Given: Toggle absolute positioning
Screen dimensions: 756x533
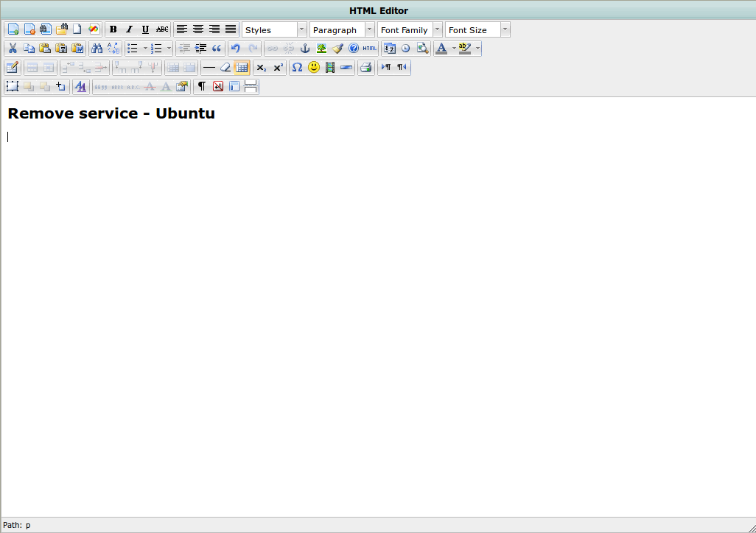Looking at the screenshot, I should pyautogui.click(x=60, y=87).
